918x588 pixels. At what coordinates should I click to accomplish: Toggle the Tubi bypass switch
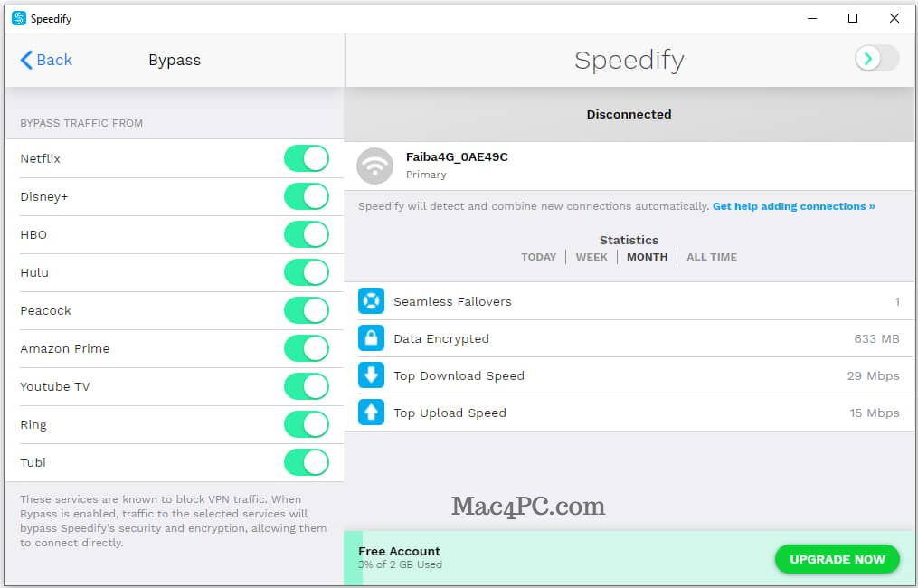(x=307, y=462)
